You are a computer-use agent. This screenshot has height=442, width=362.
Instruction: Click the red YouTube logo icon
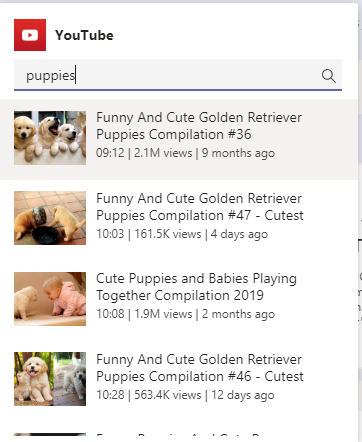pyautogui.click(x=30, y=35)
